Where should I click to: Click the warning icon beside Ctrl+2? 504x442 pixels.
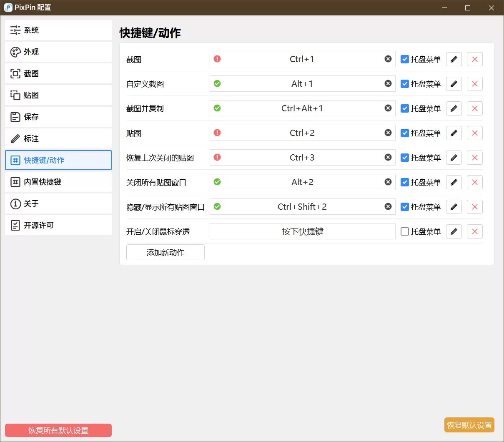[217, 133]
